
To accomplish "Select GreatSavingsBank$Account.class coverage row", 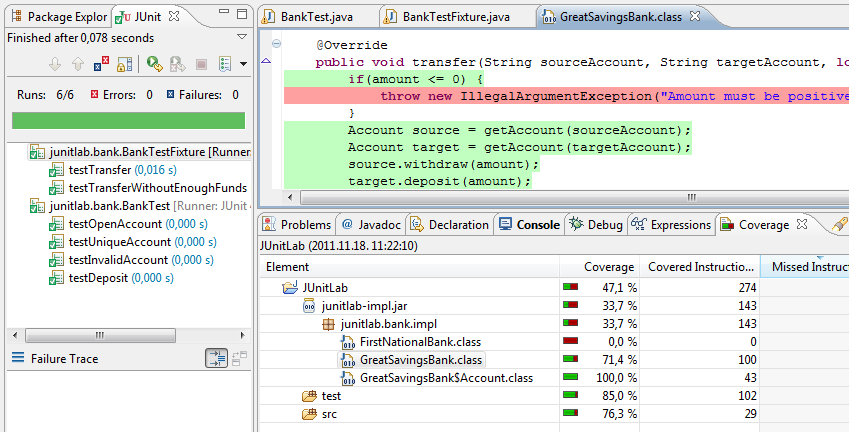I will 554,378.
